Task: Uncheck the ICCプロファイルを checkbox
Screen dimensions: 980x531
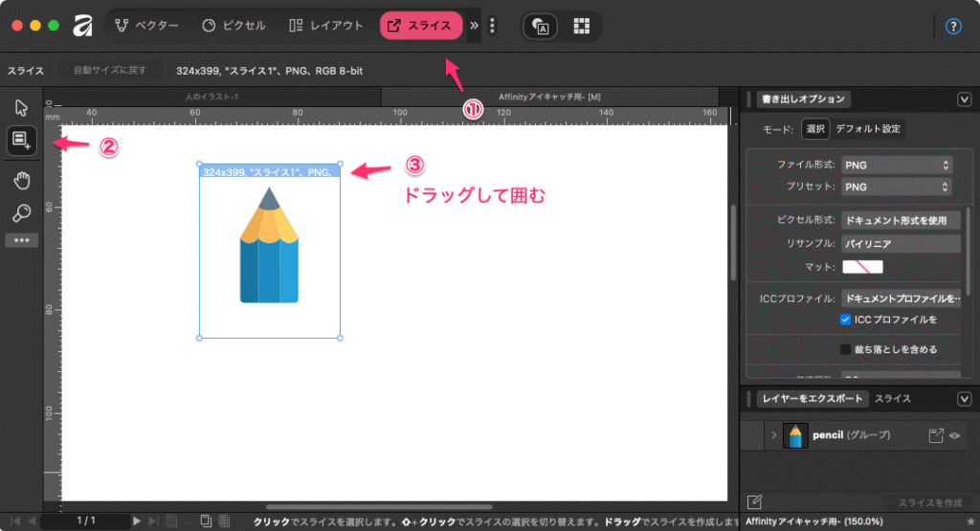Action: click(845, 320)
